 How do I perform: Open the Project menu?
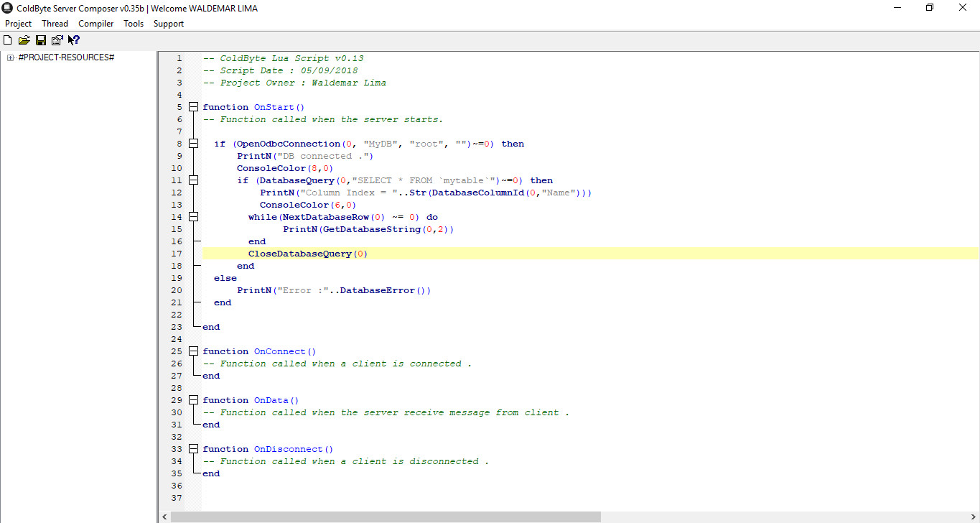[x=18, y=23]
